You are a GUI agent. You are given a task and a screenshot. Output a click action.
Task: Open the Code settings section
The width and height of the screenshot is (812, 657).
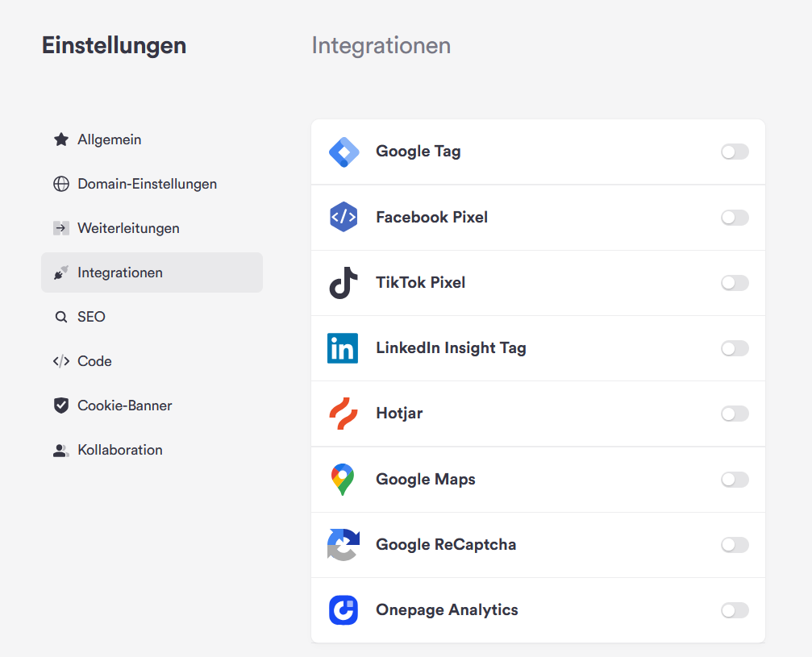click(152, 361)
